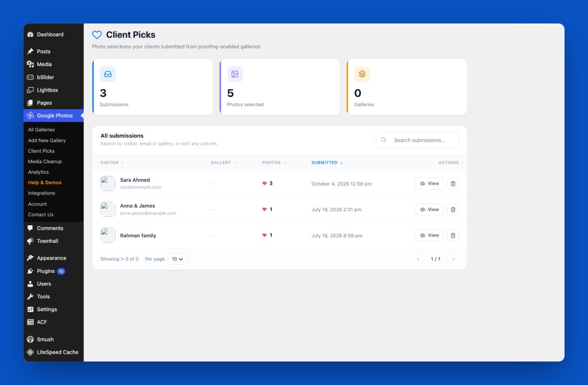The image size is (588, 385).
Task: Open Integrations submenu item
Action: point(42,193)
